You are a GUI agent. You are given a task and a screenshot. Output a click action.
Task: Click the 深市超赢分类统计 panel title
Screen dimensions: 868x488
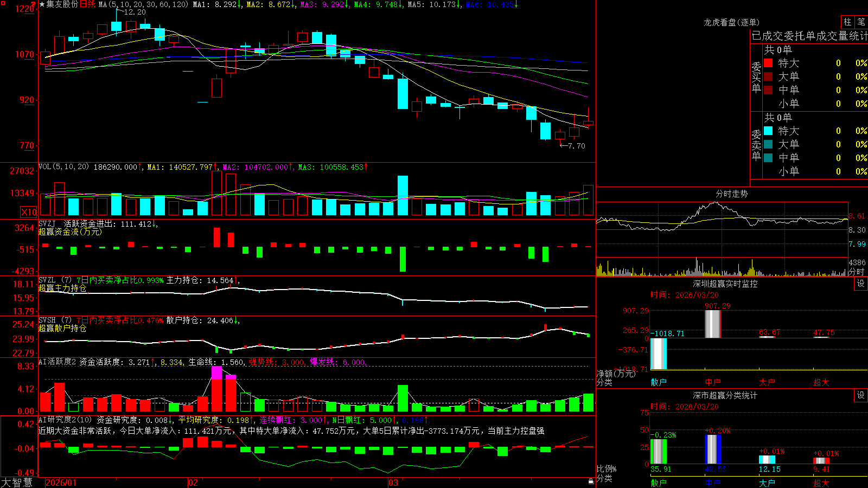pyautogui.click(x=725, y=395)
